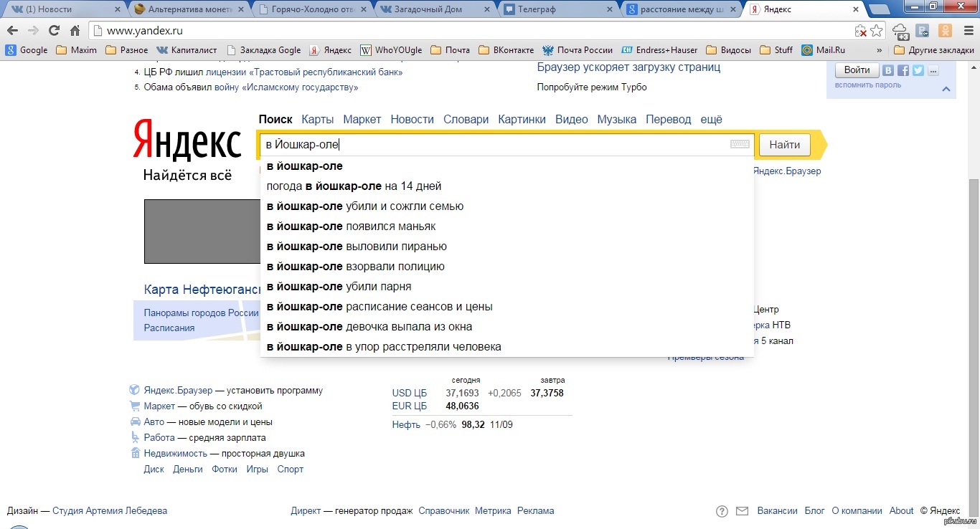Click the Маркет cart icon in the services list
The width and height of the screenshot is (980, 529).
click(134, 406)
